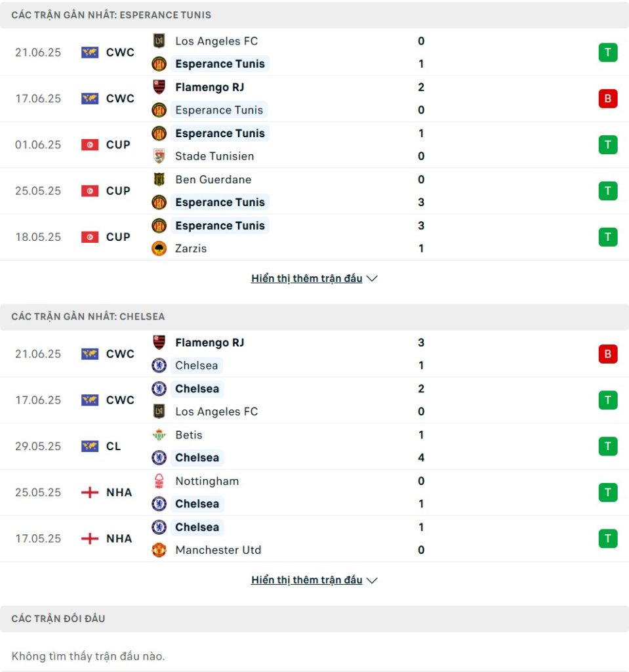Click the Los Angeles FC crest in Esperance list

point(159,41)
